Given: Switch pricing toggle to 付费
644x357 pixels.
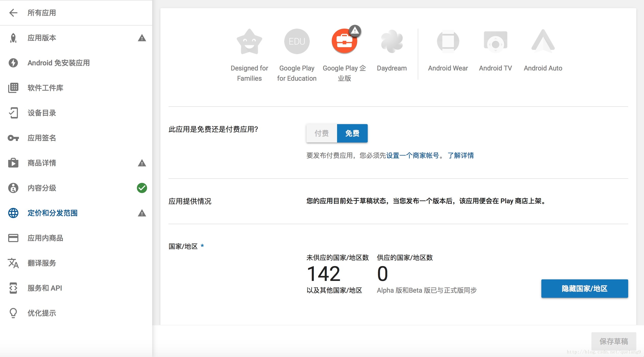Looking at the screenshot, I should tap(321, 133).
